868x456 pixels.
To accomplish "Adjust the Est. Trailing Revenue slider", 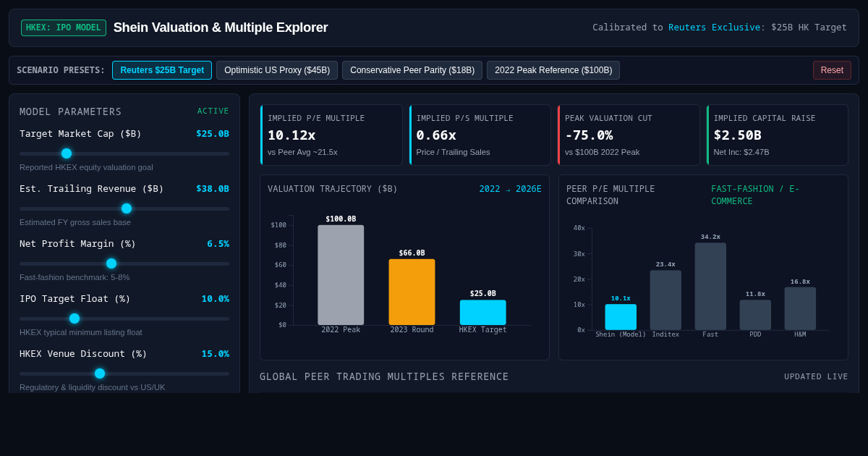I will click(124, 208).
